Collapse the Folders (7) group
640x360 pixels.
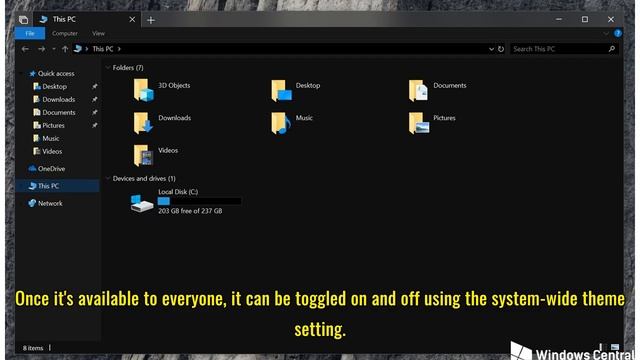pos(108,67)
